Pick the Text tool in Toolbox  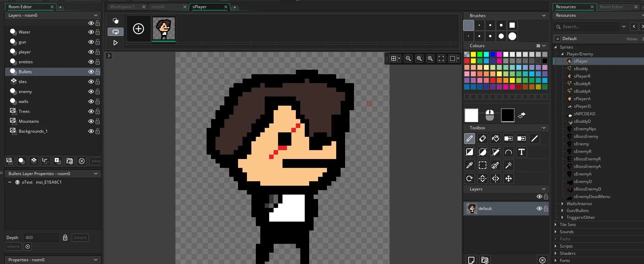tap(522, 152)
